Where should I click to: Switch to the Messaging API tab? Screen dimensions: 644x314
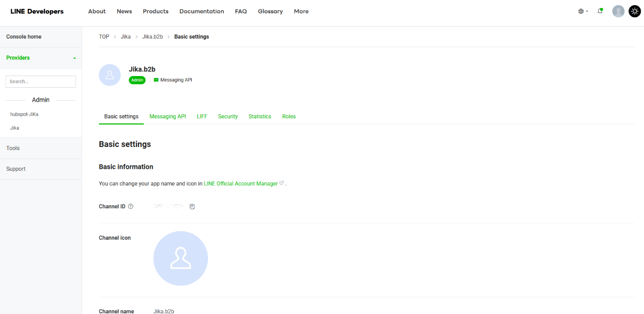(x=168, y=117)
